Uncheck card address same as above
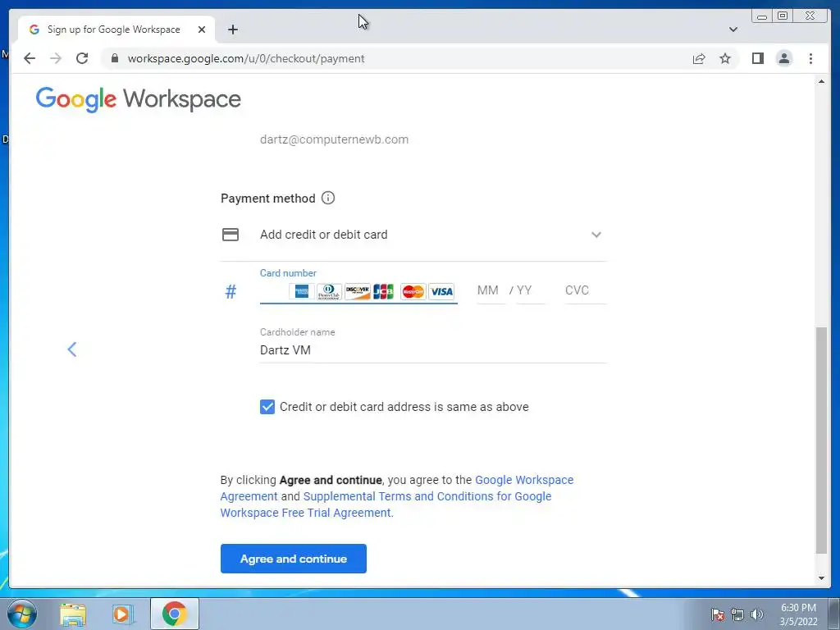This screenshot has width=840, height=630. pyautogui.click(x=267, y=407)
